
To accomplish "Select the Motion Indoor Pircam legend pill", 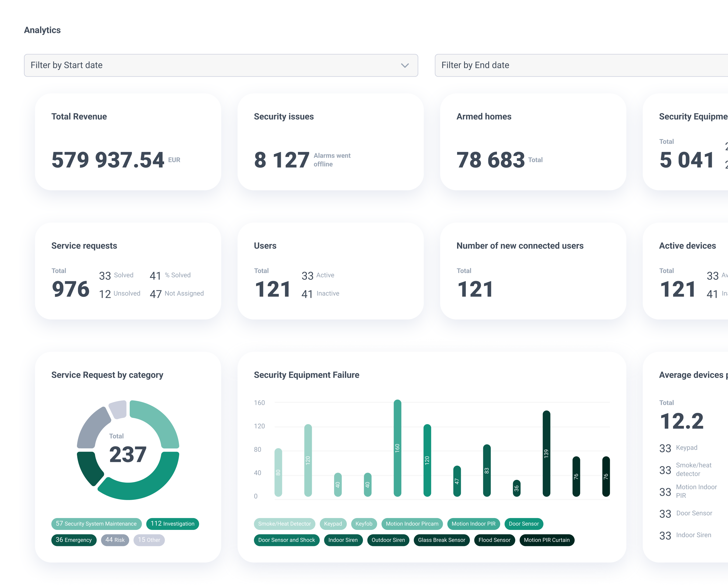I will [412, 524].
